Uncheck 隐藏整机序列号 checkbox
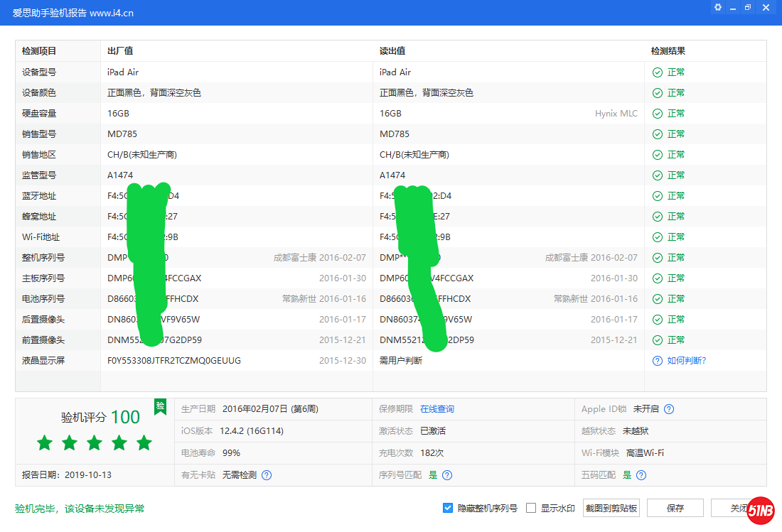This screenshot has width=782, height=532. (x=448, y=508)
